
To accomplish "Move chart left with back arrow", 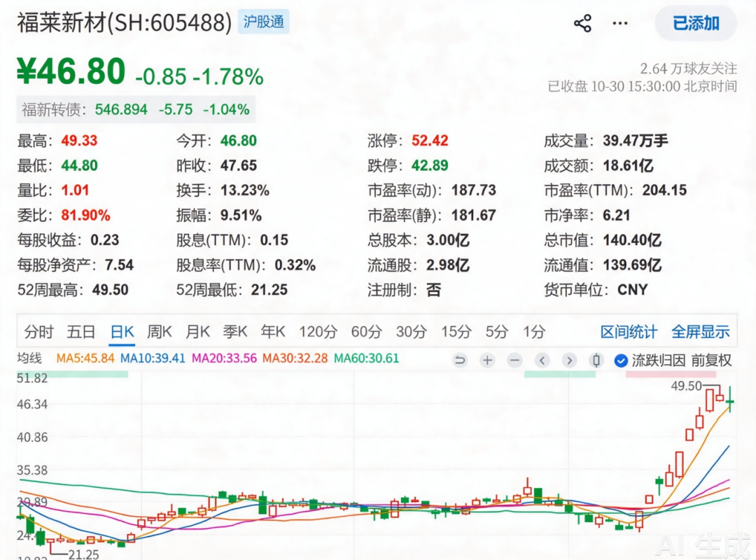I will pos(542,360).
